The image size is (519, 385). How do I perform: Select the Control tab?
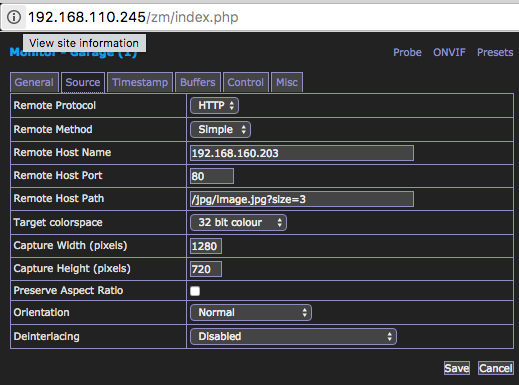pyautogui.click(x=246, y=82)
